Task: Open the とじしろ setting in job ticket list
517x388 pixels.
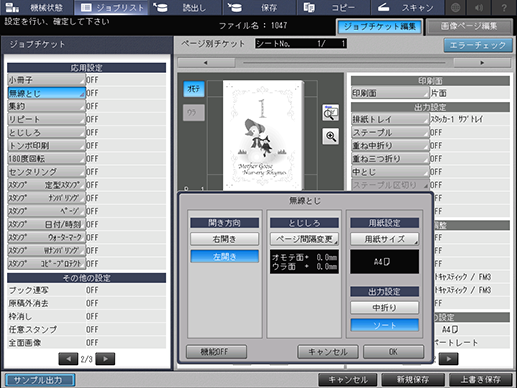Action: pyautogui.click(x=46, y=132)
